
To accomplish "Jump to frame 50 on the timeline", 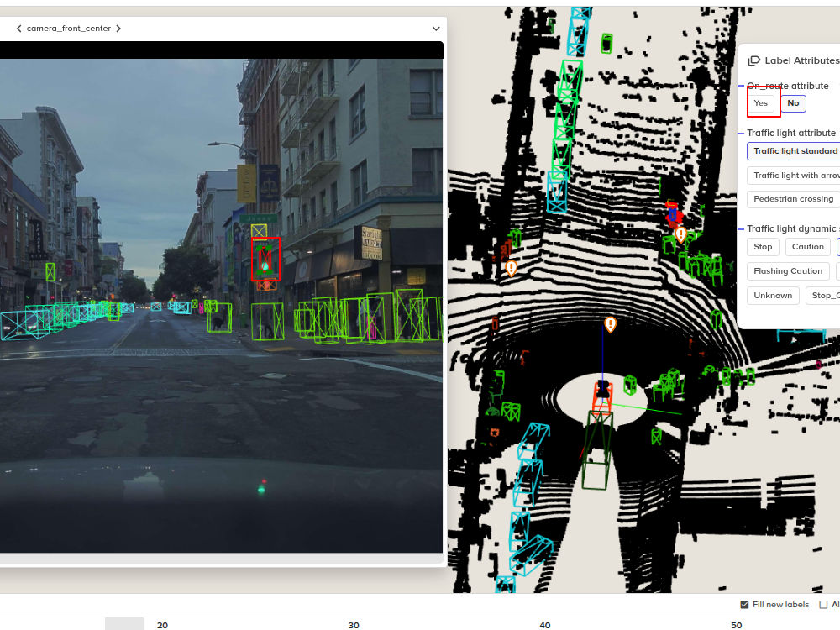I will (x=736, y=625).
